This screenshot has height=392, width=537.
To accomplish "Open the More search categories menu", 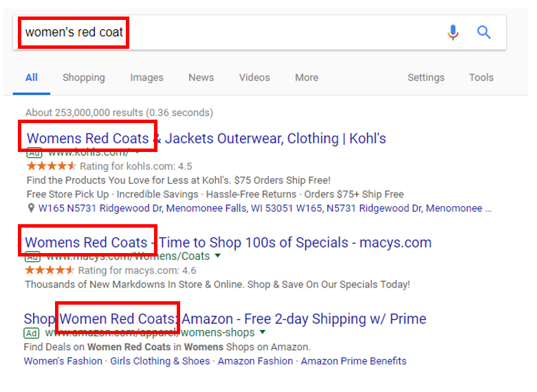I will tap(307, 78).
